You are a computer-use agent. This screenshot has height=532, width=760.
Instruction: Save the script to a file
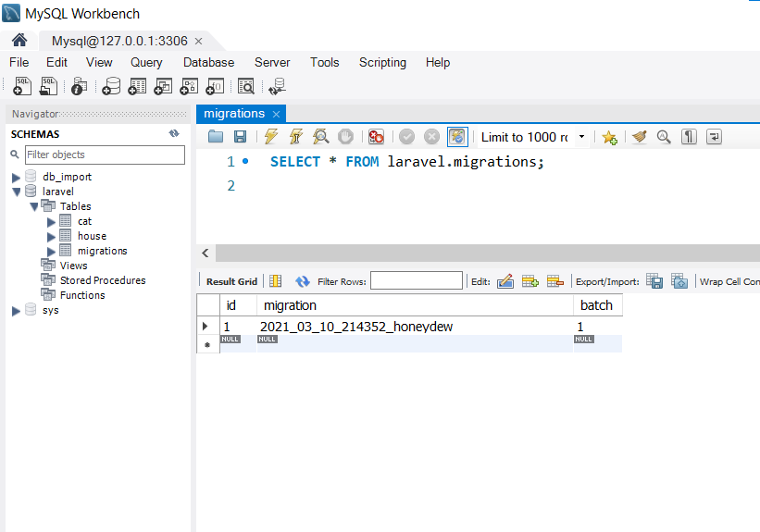[x=240, y=137]
